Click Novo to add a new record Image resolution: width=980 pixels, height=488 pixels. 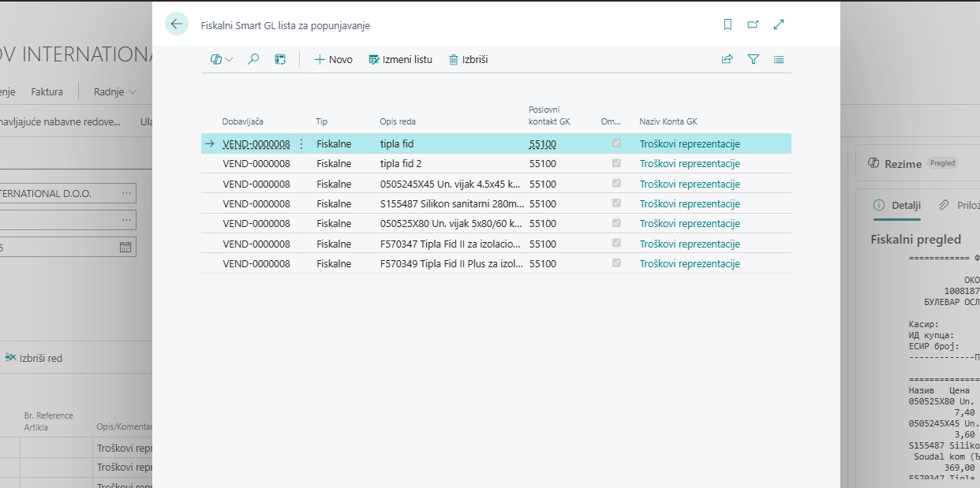tap(333, 59)
